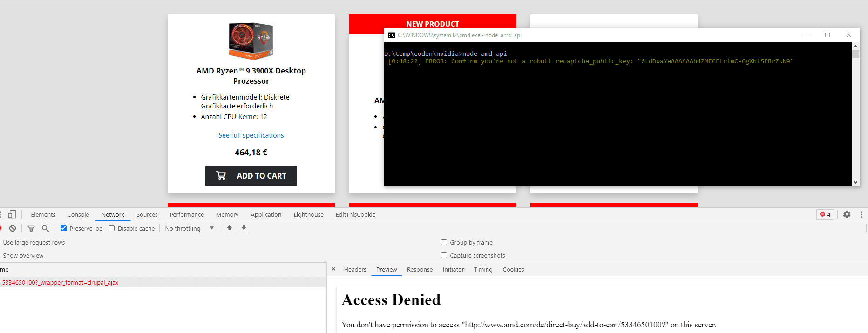
Task: Minimize the cmd.exe window
Action: click(807, 35)
